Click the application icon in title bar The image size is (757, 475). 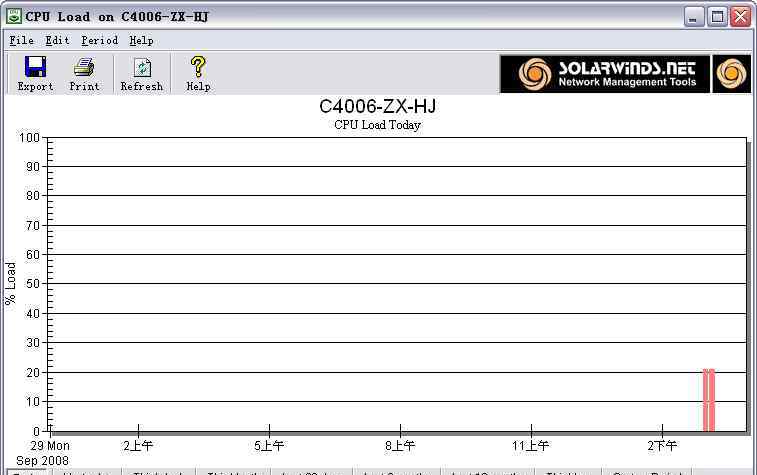pos(13,16)
